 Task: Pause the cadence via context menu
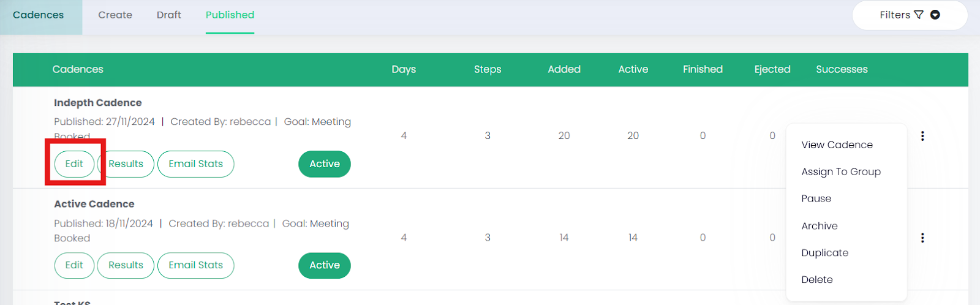[816, 199]
